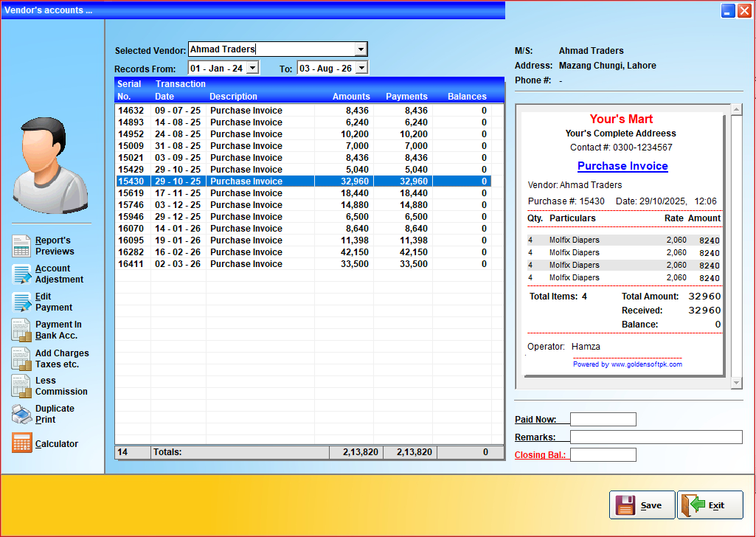Screen dimensions: 756x537
Task: Open the Report's Previews icon
Action: pos(21,246)
